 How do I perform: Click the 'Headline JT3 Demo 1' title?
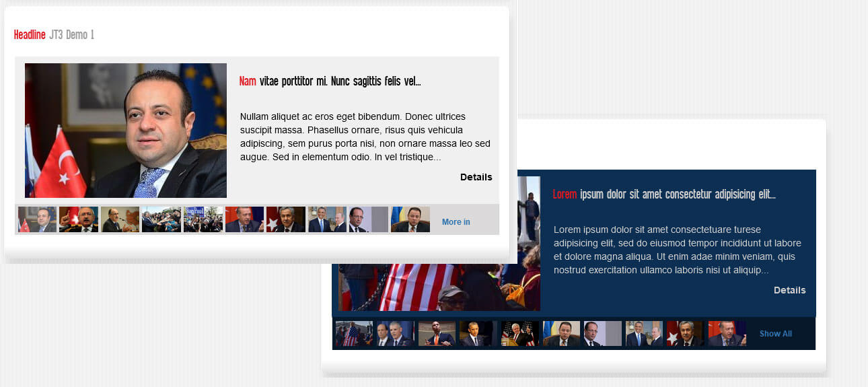click(x=54, y=34)
